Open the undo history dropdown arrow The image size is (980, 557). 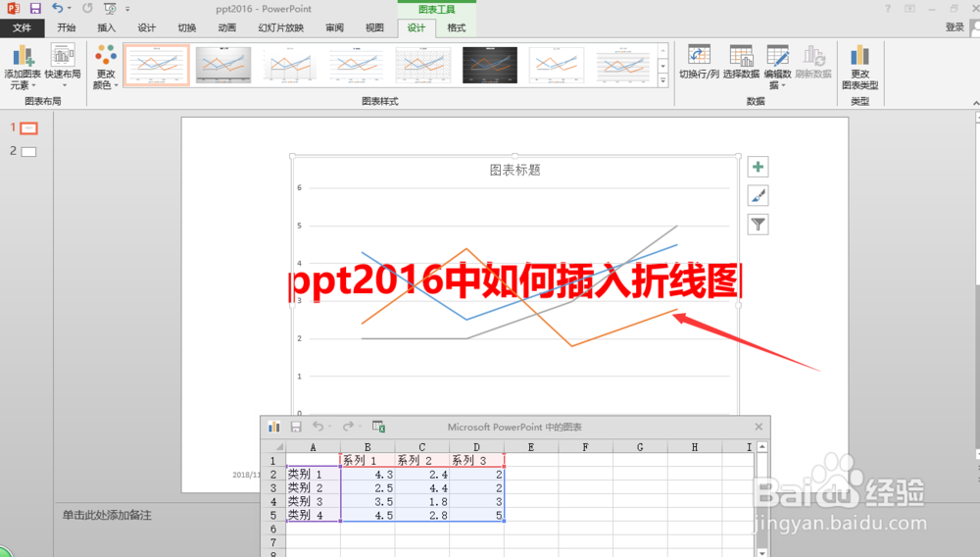(x=69, y=8)
